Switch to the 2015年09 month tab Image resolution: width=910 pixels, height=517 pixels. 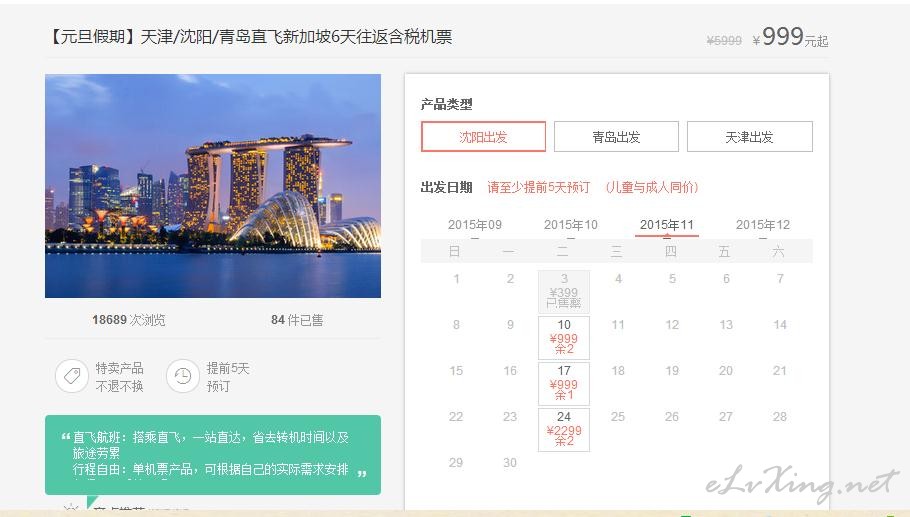pos(475,225)
